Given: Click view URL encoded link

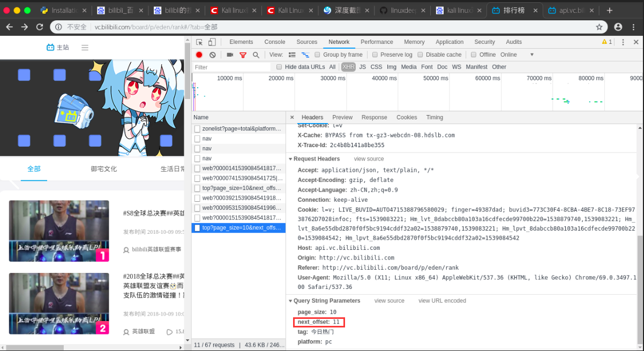Looking at the screenshot, I should (x=442, y=301).
